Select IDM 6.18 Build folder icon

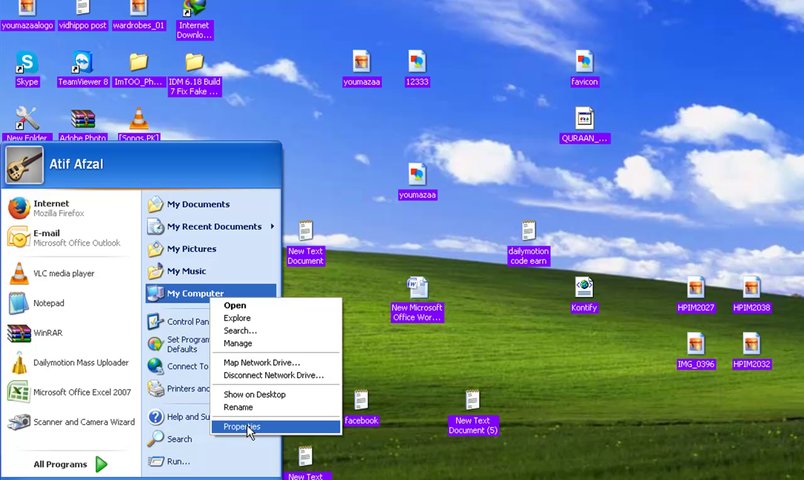[x=194, y=63]
